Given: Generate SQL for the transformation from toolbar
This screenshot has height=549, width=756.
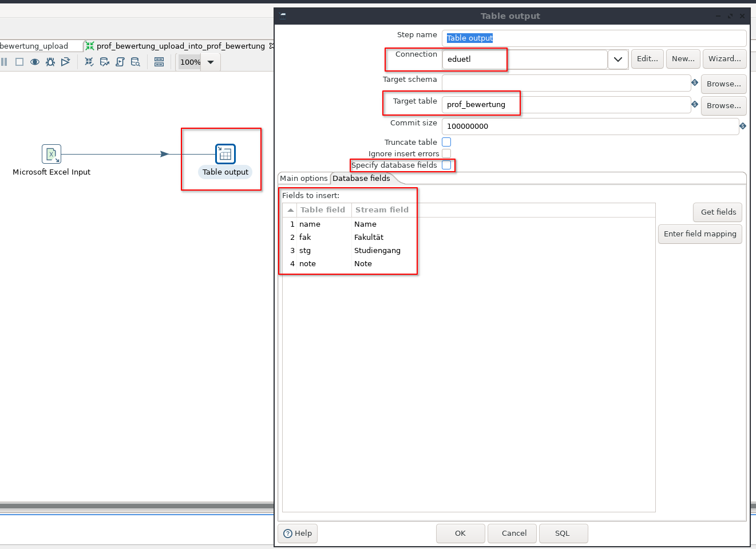Looking at the screenshot, I should pos(120,62).
